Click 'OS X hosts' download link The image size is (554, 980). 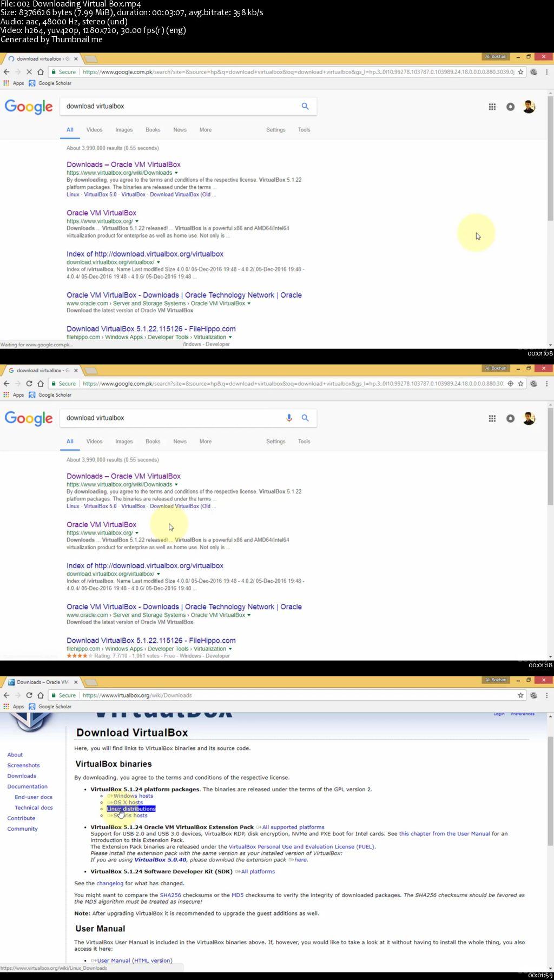point(128,802)
